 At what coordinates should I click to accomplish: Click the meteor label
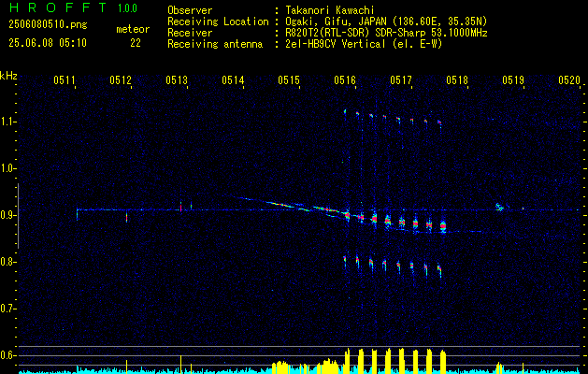[x=133, y=29]
